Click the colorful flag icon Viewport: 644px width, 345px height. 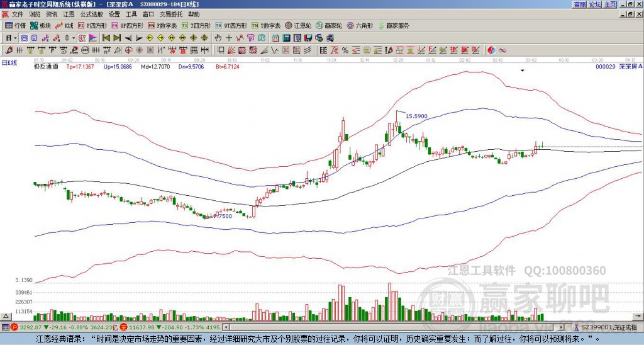93,38
